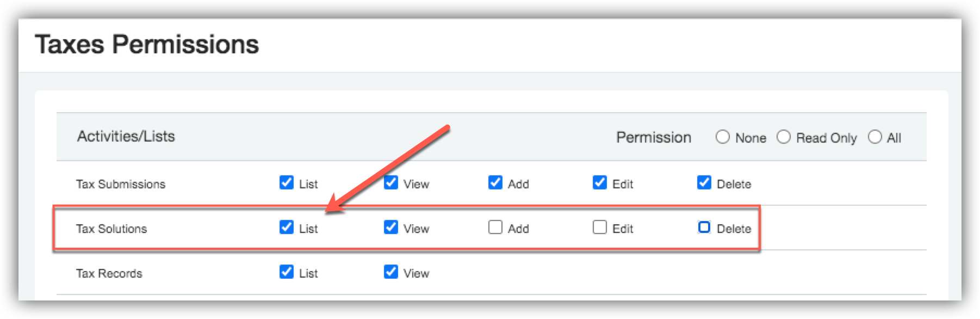This screenshot has width=980, height=319.
Task: Click the Taxes Permissions page heading
Action: pyautogui.click(x=147, y=45)
